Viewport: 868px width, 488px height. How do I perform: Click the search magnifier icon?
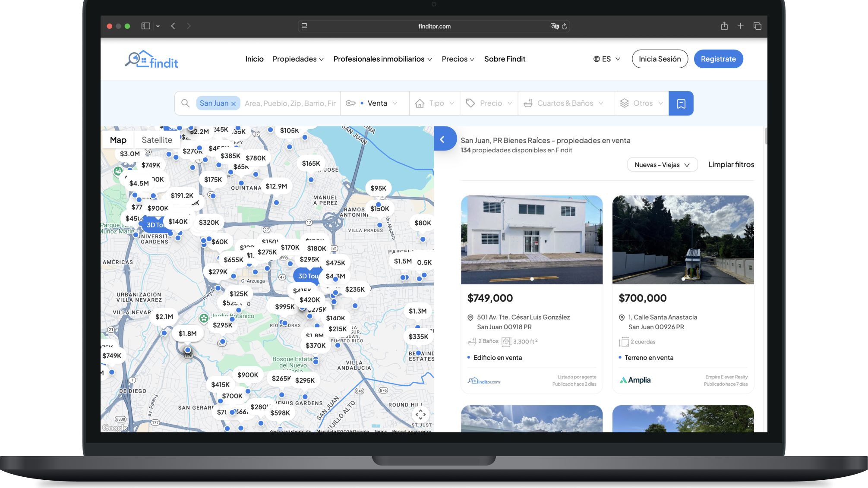tap(185, 104)
